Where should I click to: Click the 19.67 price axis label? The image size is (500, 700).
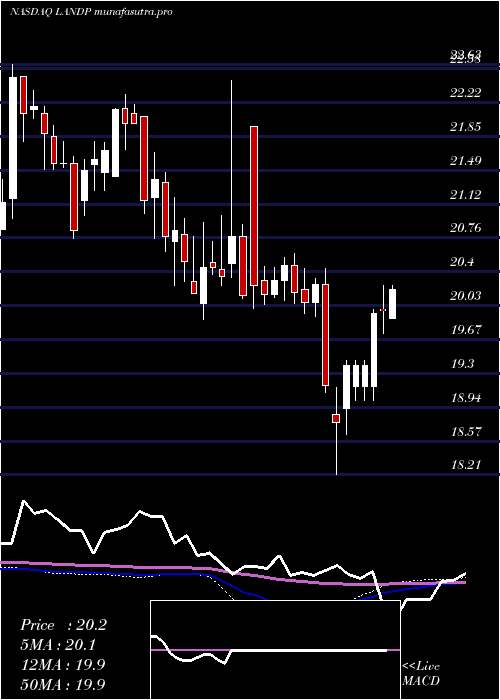click(466, 330)
